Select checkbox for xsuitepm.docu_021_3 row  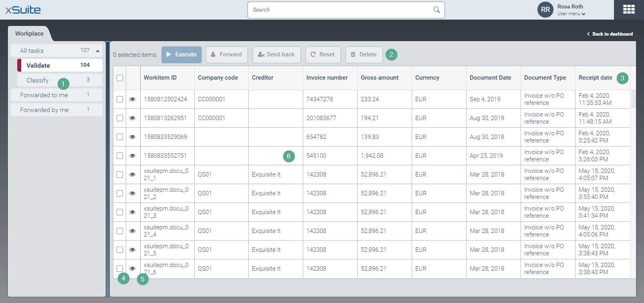pos(120,212)
